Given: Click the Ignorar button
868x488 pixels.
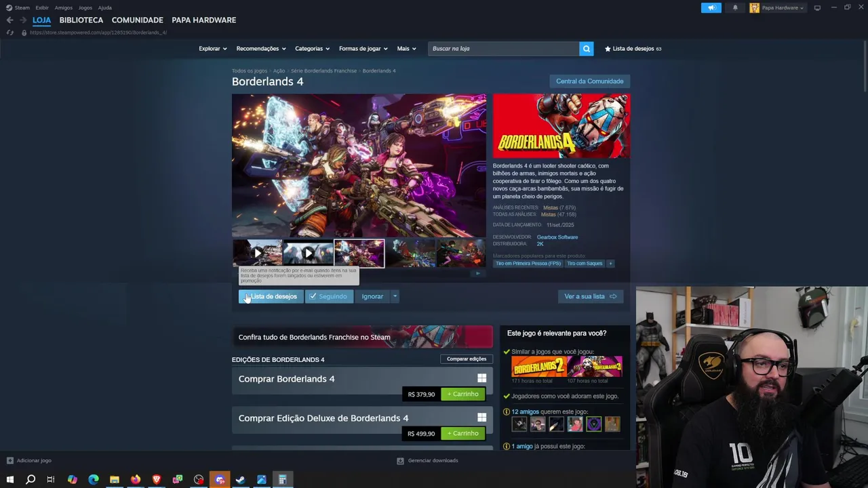Looking at the screenshot, I should [x=372, y=296].
